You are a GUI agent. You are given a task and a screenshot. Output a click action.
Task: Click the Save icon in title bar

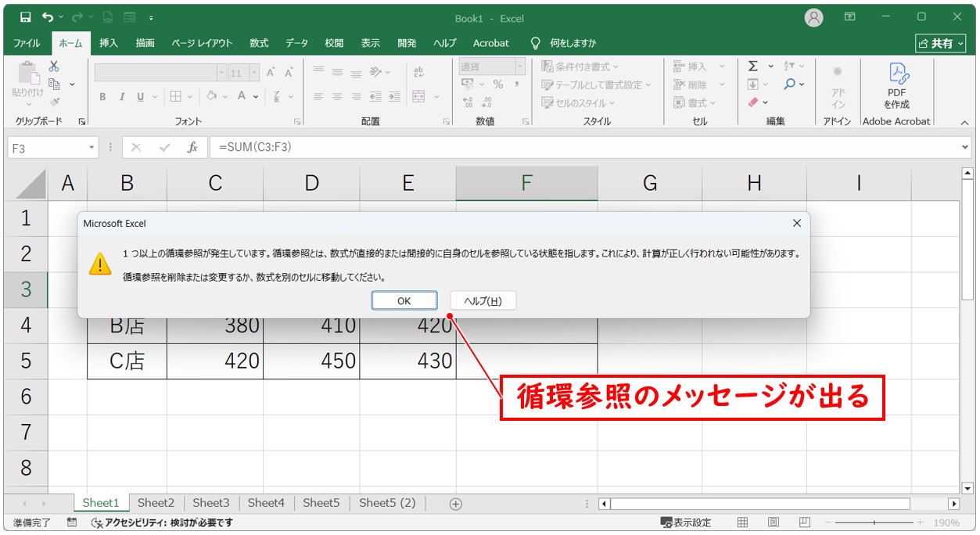[25, 17]
